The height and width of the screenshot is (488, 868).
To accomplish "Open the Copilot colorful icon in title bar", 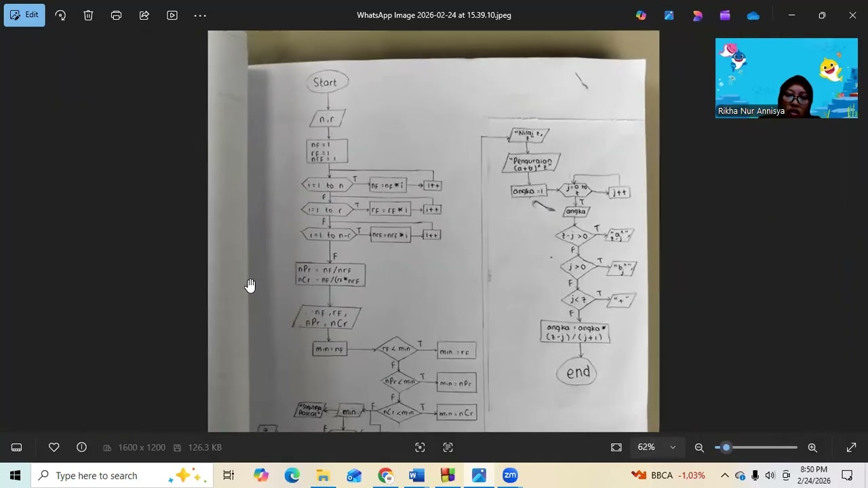I will pyautogui.click(x=641, y=15).
